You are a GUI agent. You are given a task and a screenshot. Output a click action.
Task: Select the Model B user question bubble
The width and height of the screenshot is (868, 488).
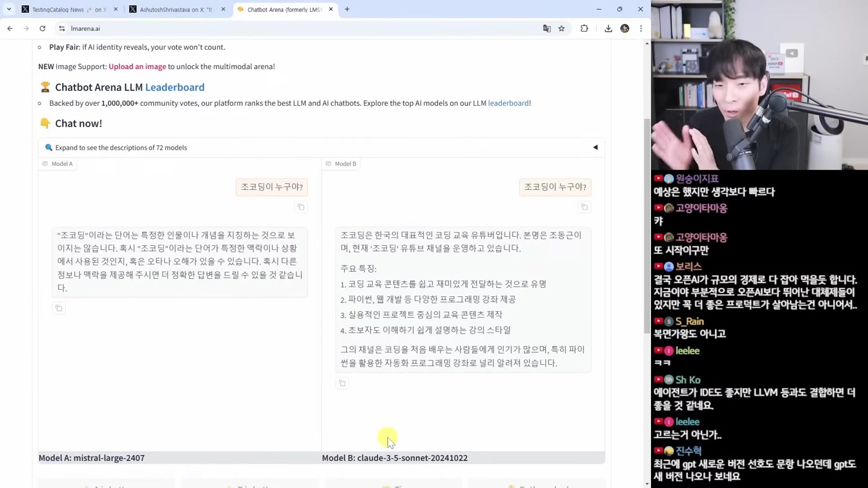(555, 187)
